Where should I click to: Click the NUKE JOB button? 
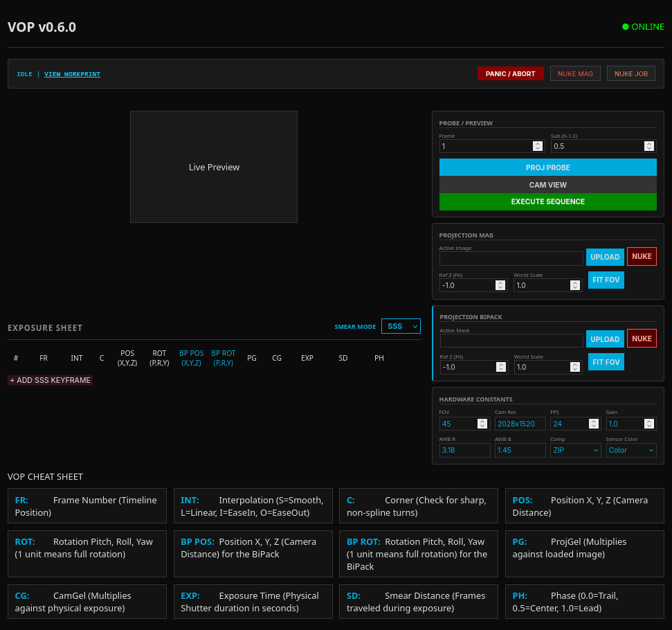click(x=631, y=74)
